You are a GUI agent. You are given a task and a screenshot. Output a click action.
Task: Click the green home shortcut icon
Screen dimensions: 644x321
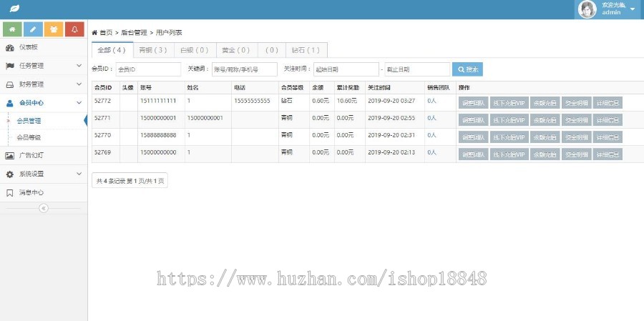point(12,29)
